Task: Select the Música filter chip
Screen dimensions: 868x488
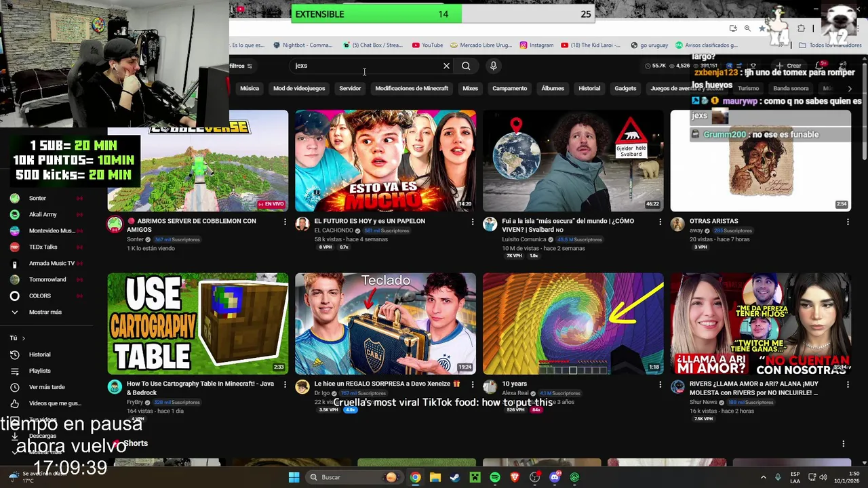Action: 250,88
